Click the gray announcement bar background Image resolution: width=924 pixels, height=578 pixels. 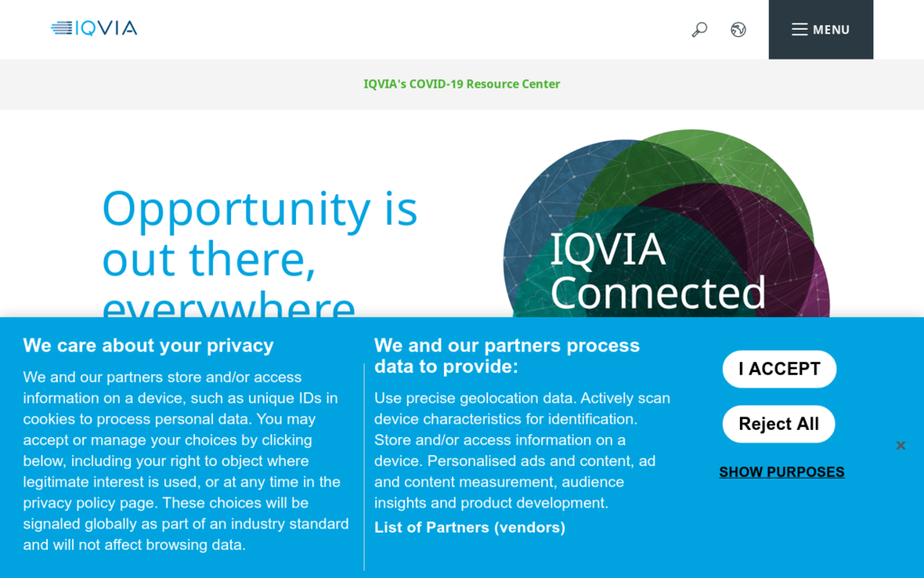click(x=180, y=84)
